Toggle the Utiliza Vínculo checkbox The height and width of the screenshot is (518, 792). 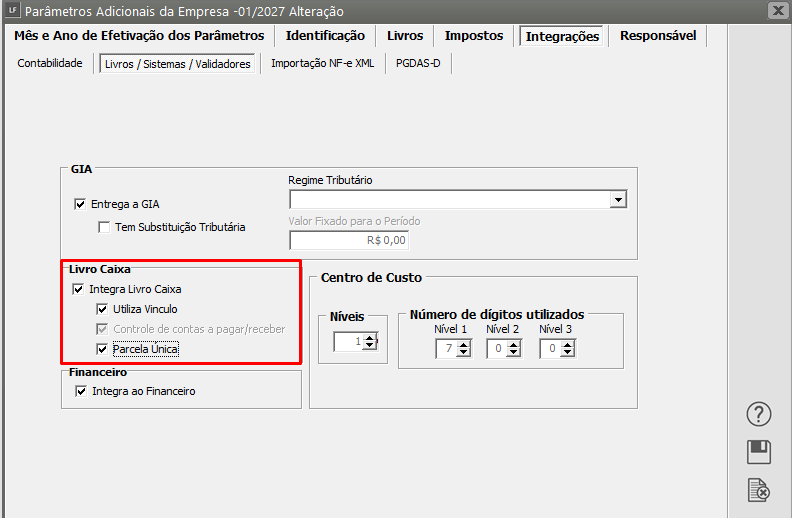pos(102,309)
